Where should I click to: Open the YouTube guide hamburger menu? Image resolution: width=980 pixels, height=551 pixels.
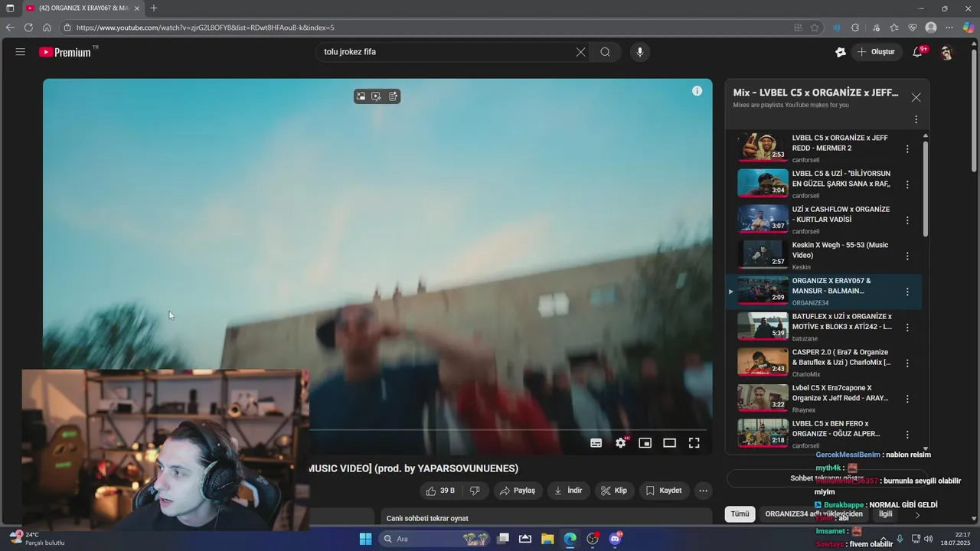[21, 52]
